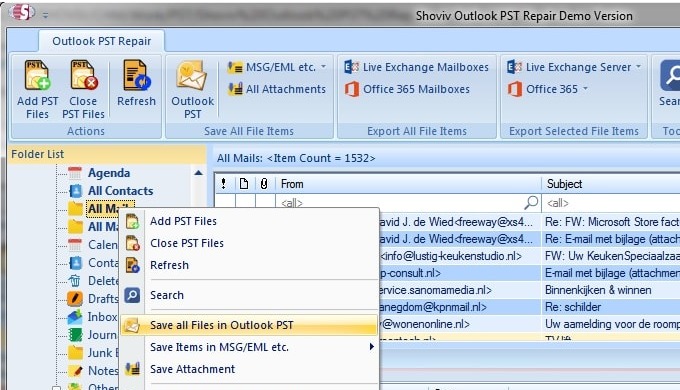Viewport: 680px width, 390px height.
Task: Choose Search in context menu
Action: pos(249,295)
